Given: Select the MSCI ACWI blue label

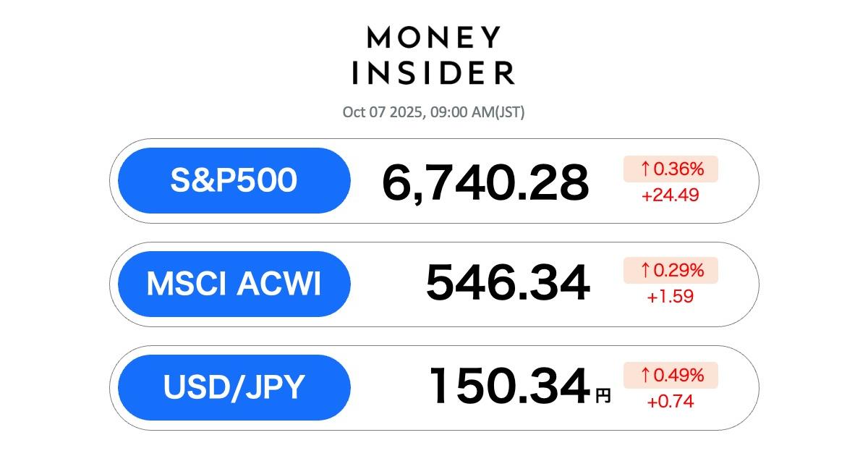Looking at the screenshot, I should 234,284.
